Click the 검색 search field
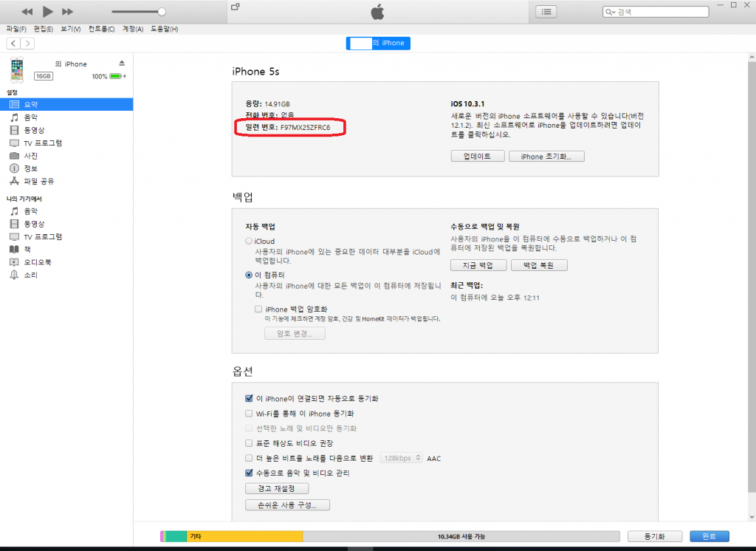 [656, 12]
